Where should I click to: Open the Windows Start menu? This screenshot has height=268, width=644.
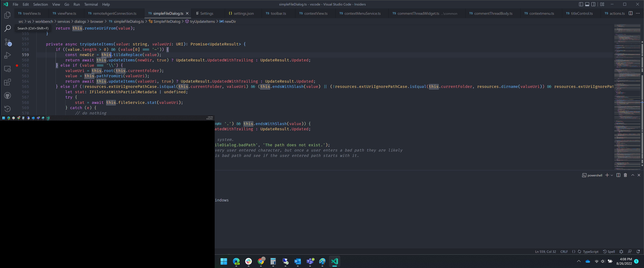pos(224,261)
